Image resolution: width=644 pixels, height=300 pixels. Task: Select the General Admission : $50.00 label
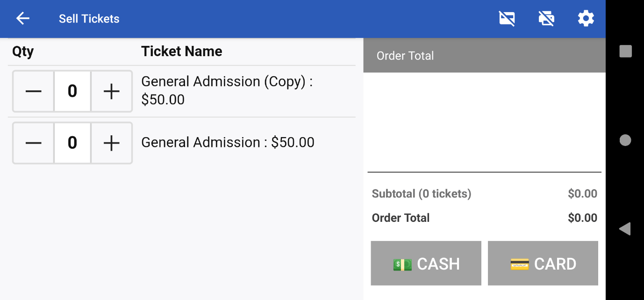[x=228, y=142]
